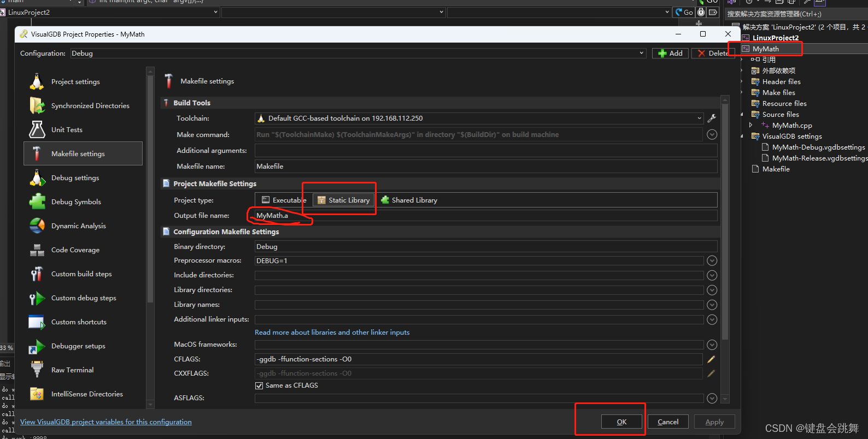The width and height of the screenshot is (868, 439).
Task: Click the Configuration Makefile Settings section icon
Action: point(166,232)
